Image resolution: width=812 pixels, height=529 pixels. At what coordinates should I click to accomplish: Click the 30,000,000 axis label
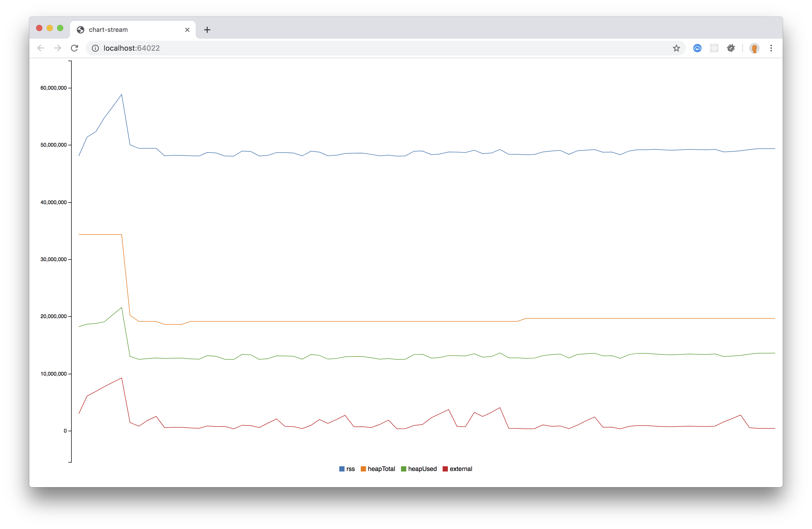pyautogui.click(x=54, y=259)
